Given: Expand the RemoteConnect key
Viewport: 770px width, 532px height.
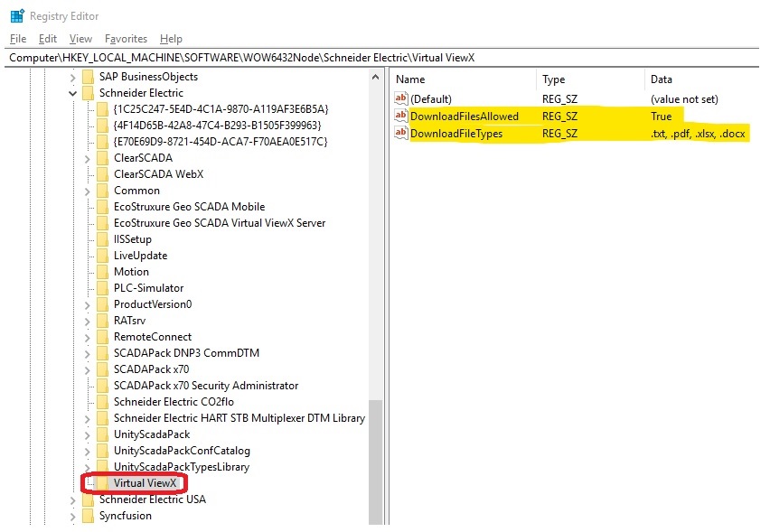Looking at the screenshot, I should tap(88, 337).
